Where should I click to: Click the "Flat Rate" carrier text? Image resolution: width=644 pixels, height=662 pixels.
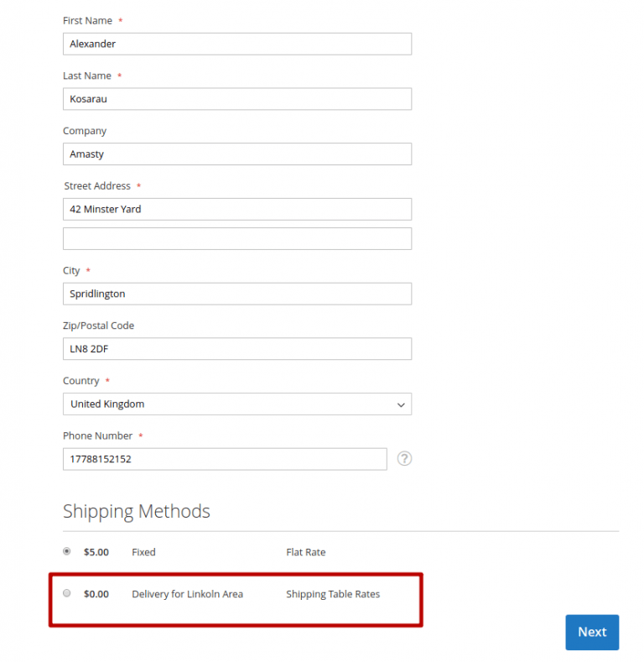(x=305, y=552)
